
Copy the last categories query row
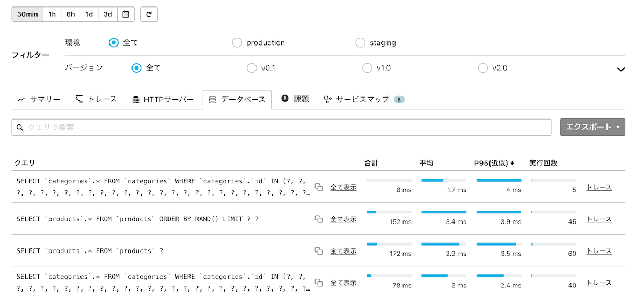point(319,283)
